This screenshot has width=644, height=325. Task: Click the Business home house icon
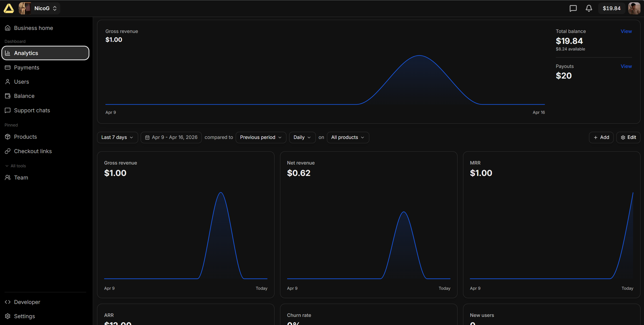click(8, 28)
